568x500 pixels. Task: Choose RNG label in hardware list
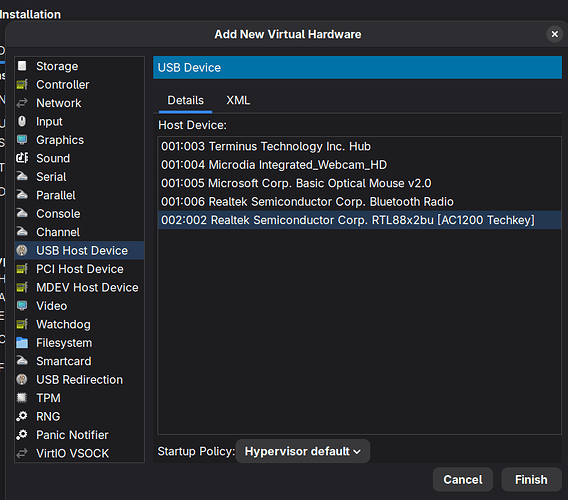(48, 417)
